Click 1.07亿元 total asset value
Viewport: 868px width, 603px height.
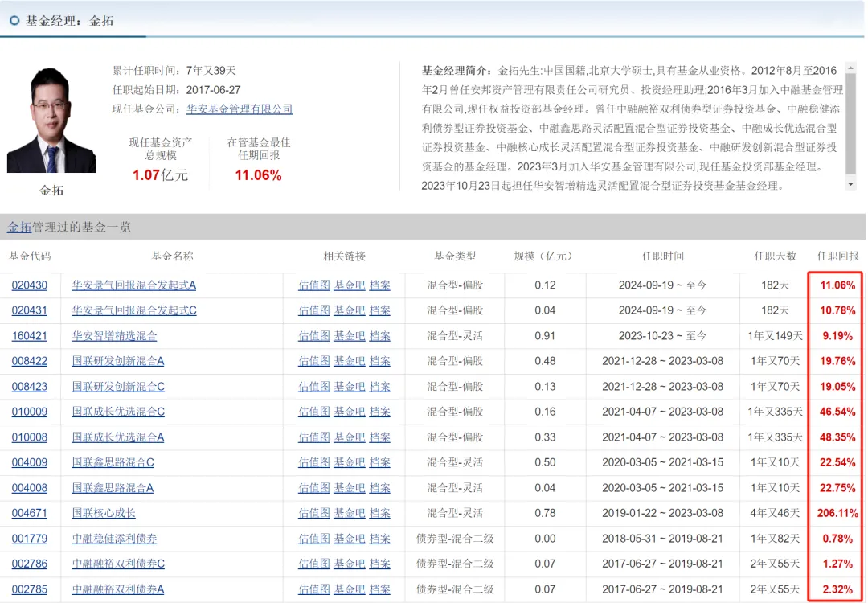(x=161, y=175)
